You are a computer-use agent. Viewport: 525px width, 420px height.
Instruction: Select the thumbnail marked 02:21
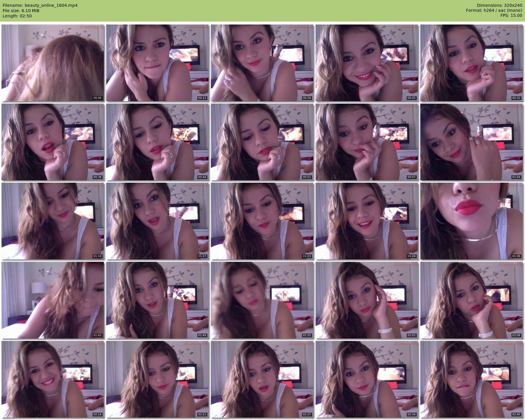tap(157, 379)
